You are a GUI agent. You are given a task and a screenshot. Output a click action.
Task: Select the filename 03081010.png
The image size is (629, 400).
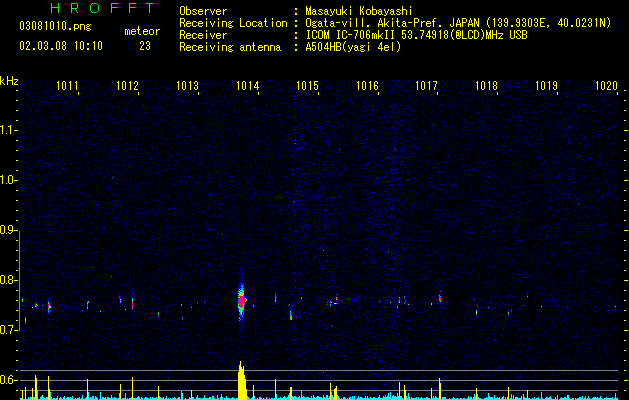[x=55, y=27]
